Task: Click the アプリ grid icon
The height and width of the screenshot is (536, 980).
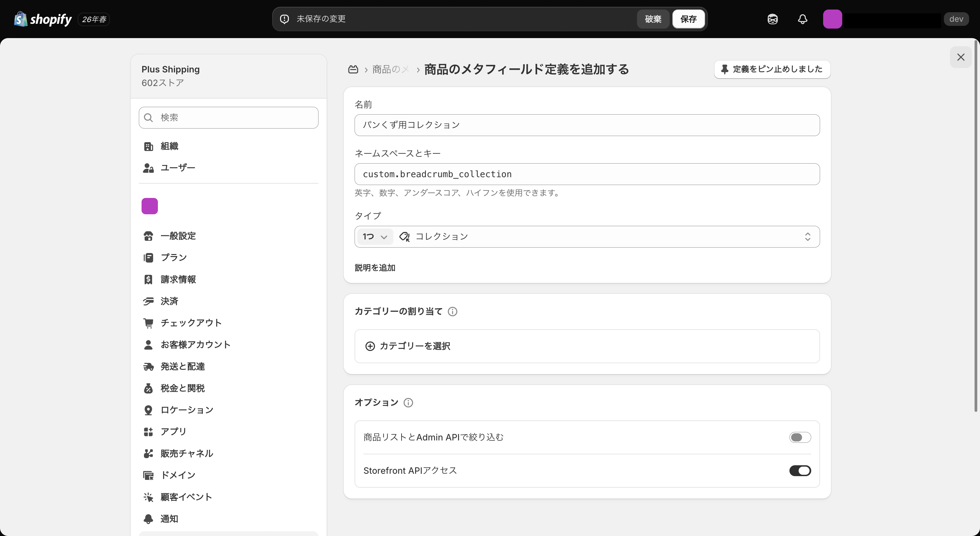Action: tap(148, 432)
